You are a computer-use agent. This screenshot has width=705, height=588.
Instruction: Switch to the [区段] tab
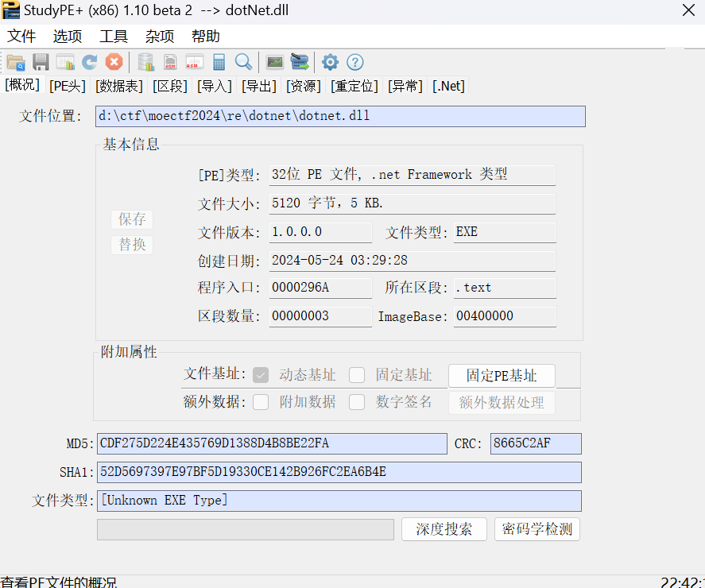170,85
